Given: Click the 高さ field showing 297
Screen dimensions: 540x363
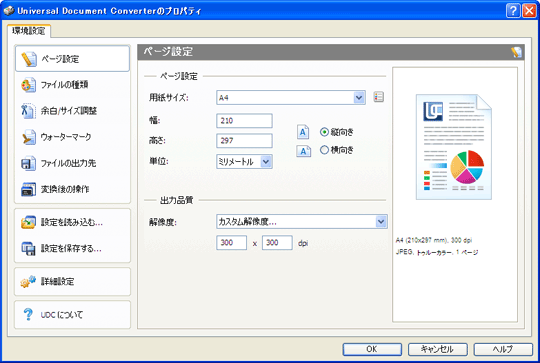Looking at the screenshot, I should pos(244,141).
